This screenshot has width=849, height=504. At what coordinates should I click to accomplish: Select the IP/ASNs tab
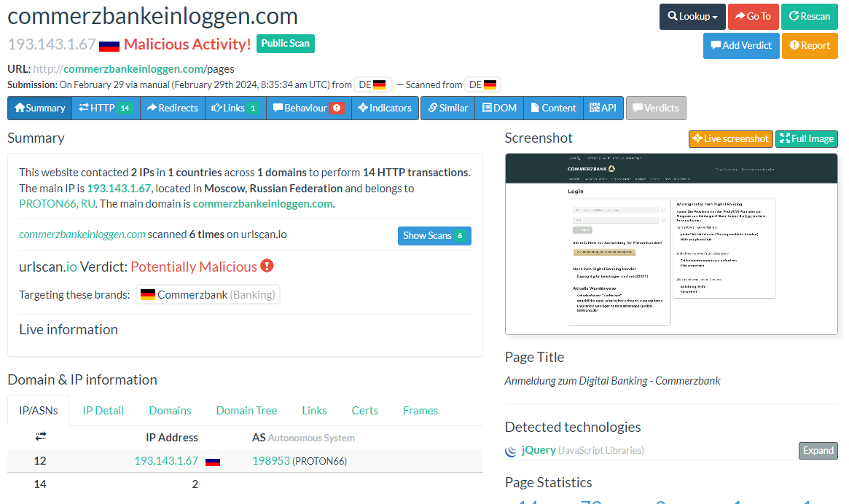[39, 410]
